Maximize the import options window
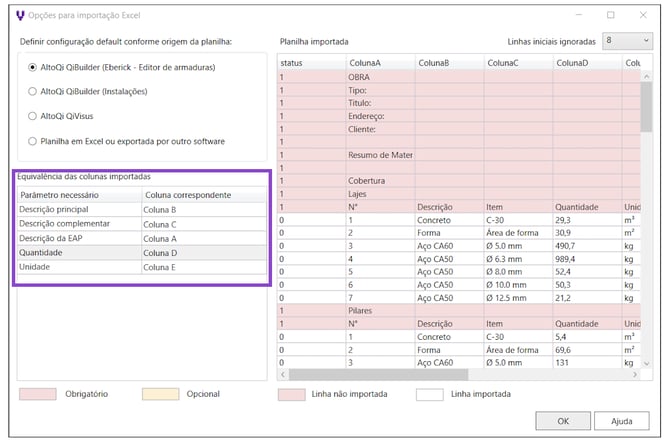Image resolution: width=670 pixels, height=448 pixels. click(x=611, y=15)
